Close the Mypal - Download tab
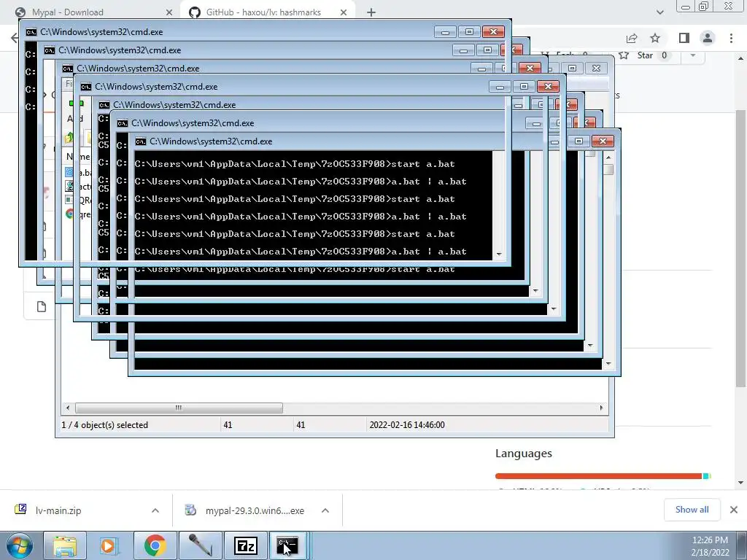747x560 pixels. (x=169, y=12)
